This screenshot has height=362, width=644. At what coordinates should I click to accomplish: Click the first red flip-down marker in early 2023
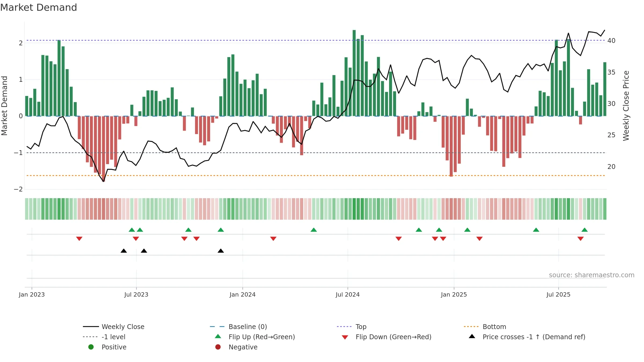point(79,239)
